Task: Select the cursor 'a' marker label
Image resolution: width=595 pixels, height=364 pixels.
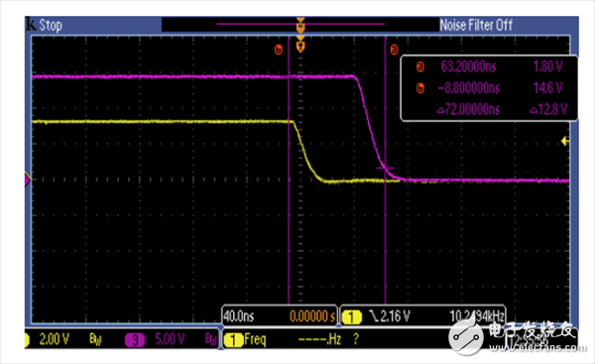Action: [395, 50]
